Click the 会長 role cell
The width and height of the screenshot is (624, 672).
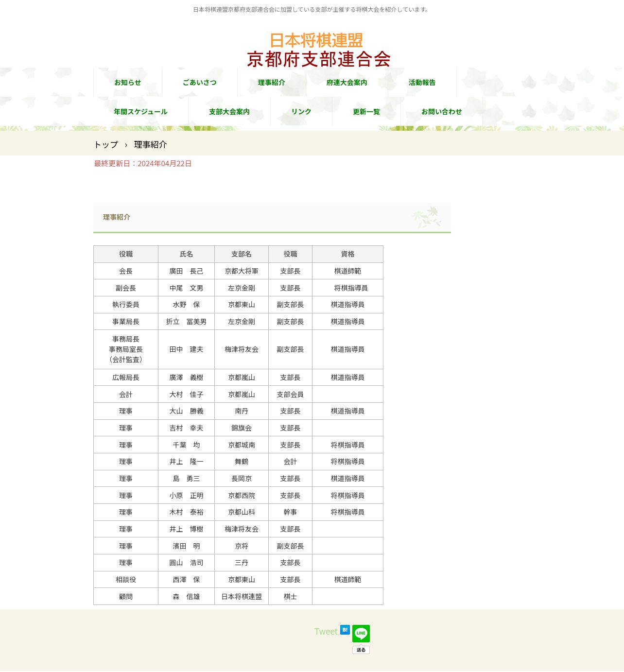[x=126, y=271]
